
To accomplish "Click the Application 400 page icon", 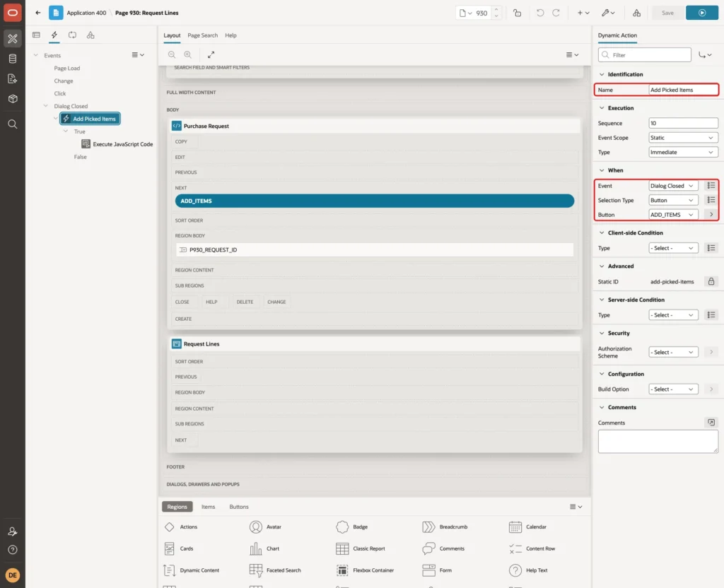I will (x=56, y=13).
